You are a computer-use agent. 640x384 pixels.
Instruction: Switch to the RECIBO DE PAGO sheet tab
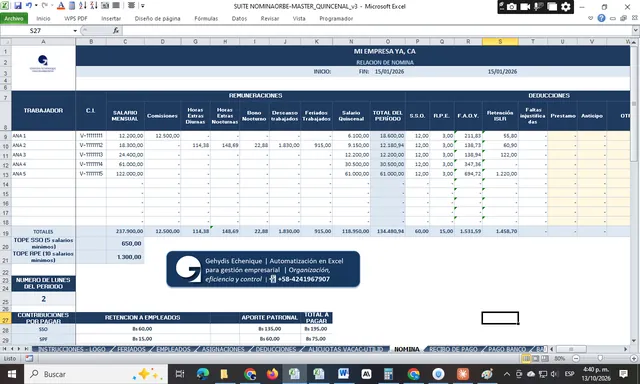[x=453, y=349]
